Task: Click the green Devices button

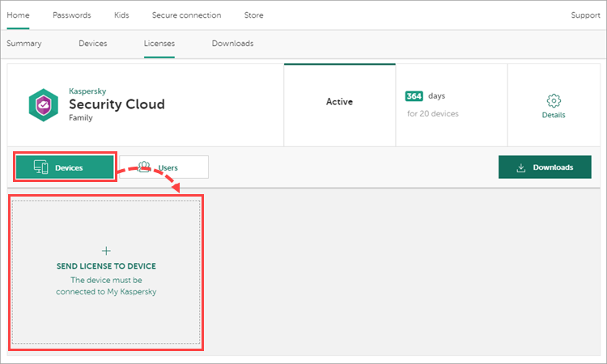Action: click(x=65, y=167)
